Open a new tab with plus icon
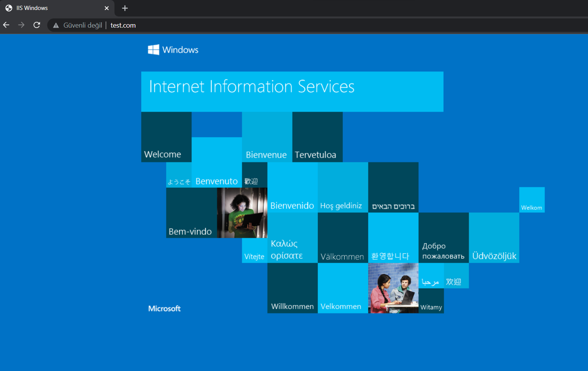The height and width of the screenshot is (371, 588). tap(125, 8)
